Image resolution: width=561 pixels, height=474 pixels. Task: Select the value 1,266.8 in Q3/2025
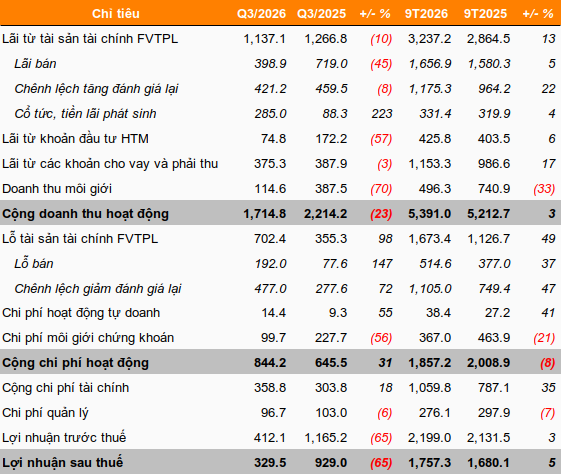click(326, 39)
